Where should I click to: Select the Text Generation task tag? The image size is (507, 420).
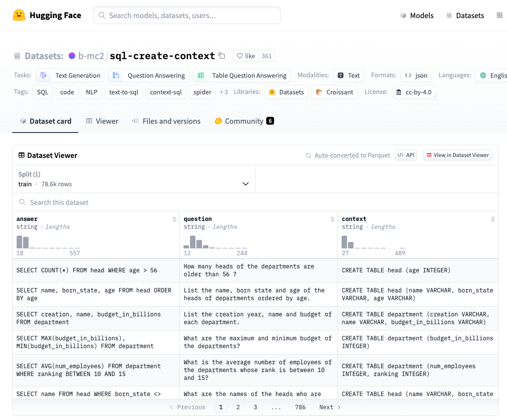(x=70, y=75)
